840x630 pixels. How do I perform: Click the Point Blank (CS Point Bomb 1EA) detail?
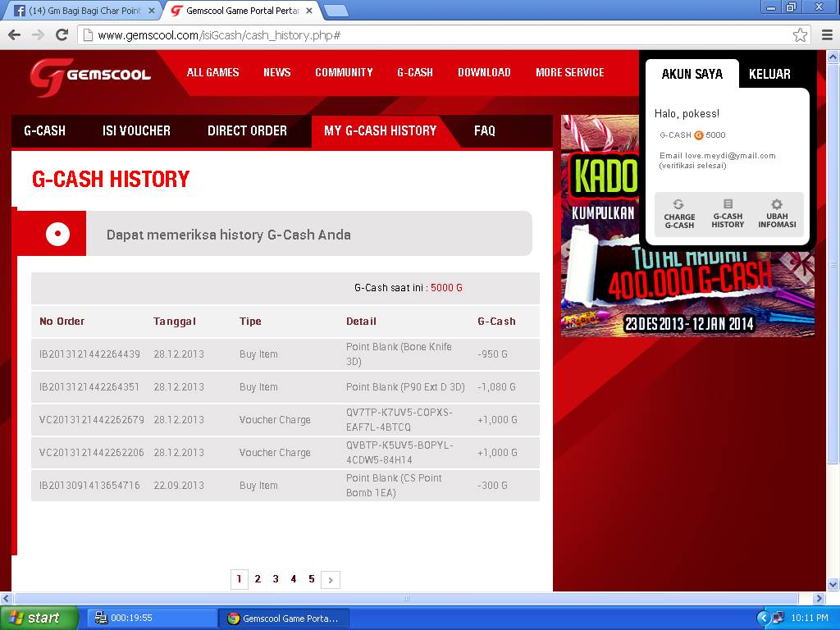coord(395,485)
